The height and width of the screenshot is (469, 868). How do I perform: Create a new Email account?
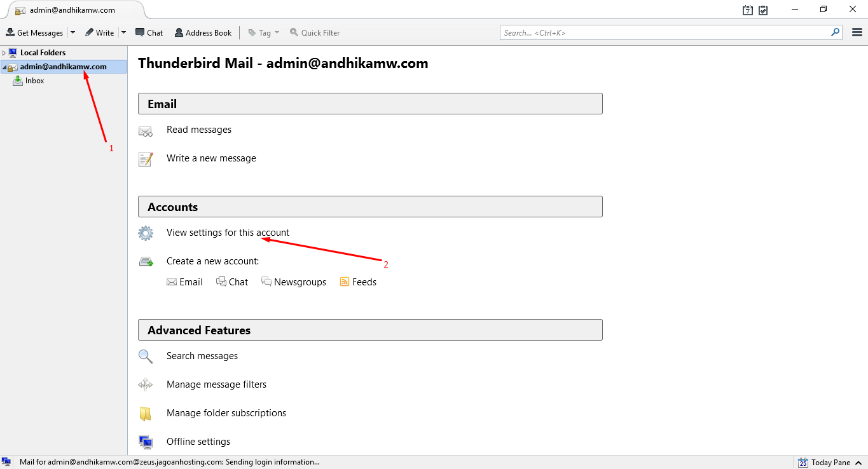tap(184, 282)
